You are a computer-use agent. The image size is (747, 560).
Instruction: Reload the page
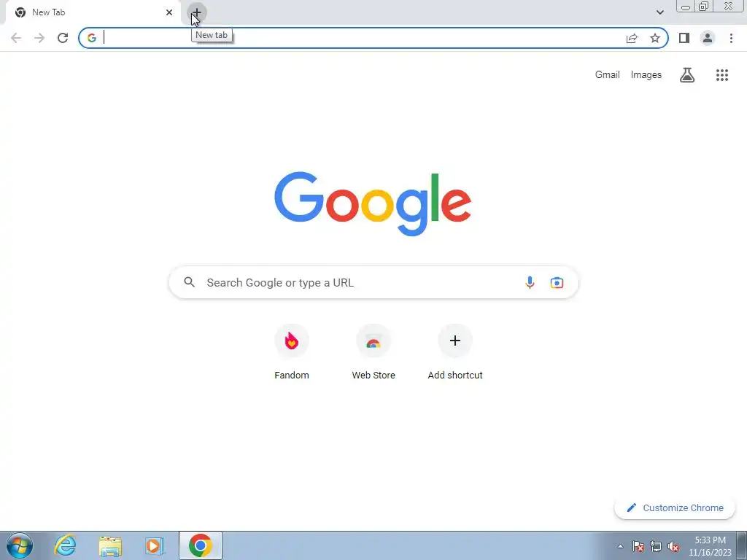pos(63,38)
